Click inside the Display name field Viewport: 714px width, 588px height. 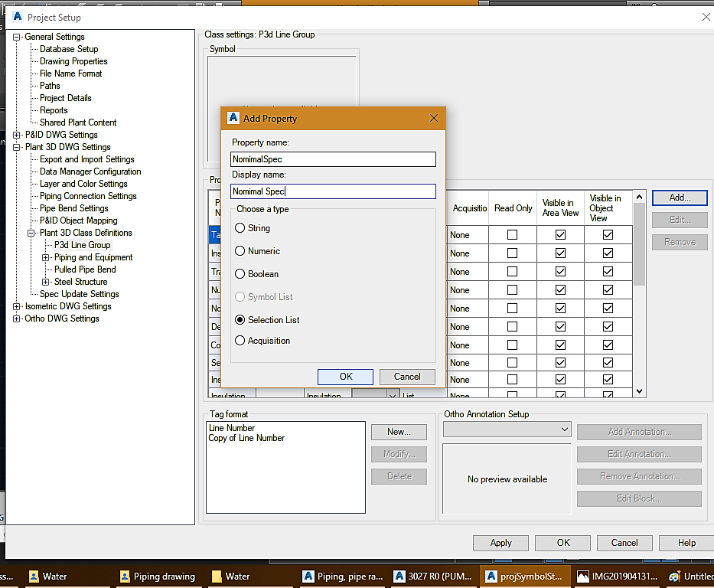click(x=333, y=191)
